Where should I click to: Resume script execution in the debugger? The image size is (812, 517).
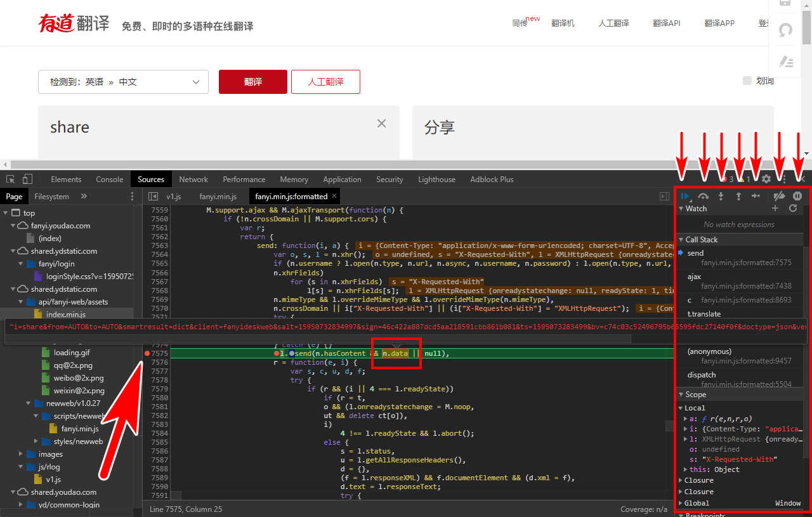(685, 196)
